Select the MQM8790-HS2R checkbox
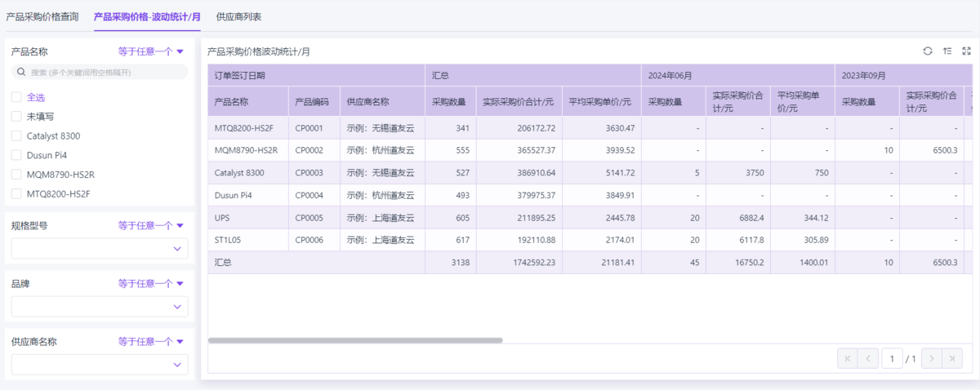 [x=16, y=175]
